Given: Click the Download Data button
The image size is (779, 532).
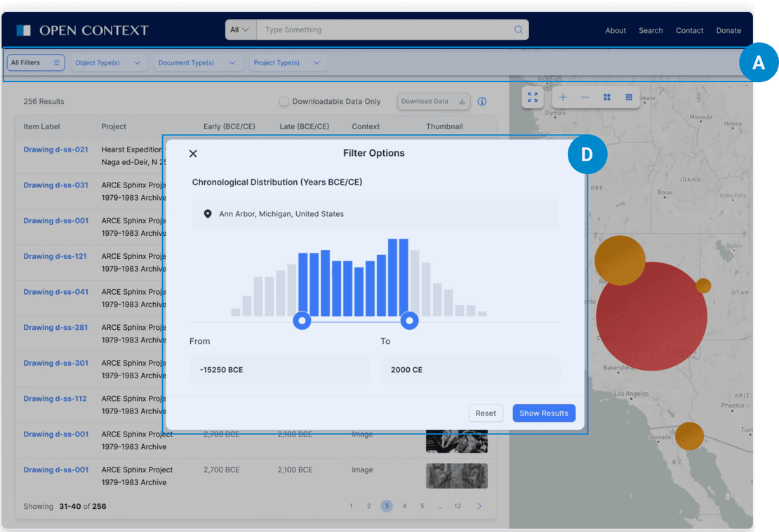Looking at the screenshot, I should click(x=433, y=101).
